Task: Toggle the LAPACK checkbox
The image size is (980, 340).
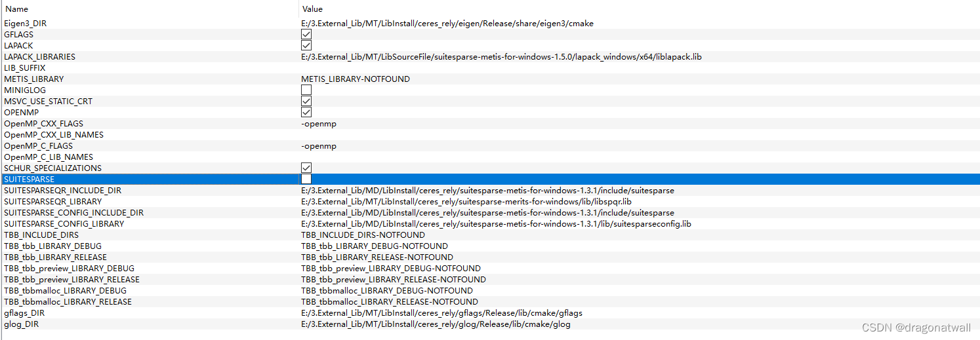Action: [306, 45]
